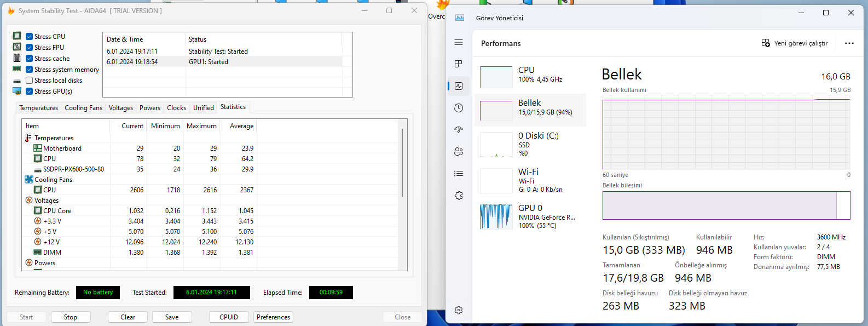Open the Startup apps icon in sidebar
Screen dimensions: 868x326
tap(459, 130)
